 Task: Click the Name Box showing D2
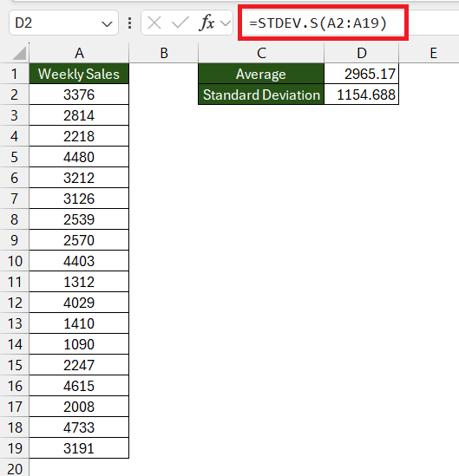pyautogui.click(x=63, y=23)
